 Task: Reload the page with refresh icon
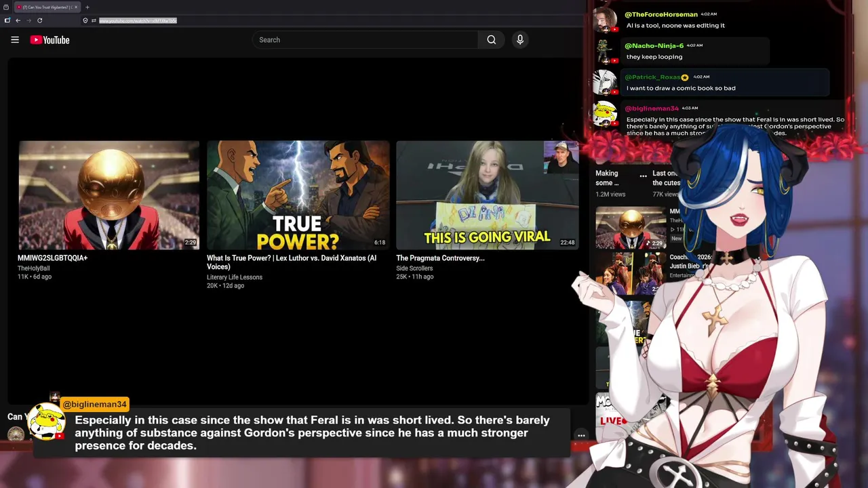click(x=39, y=20)
